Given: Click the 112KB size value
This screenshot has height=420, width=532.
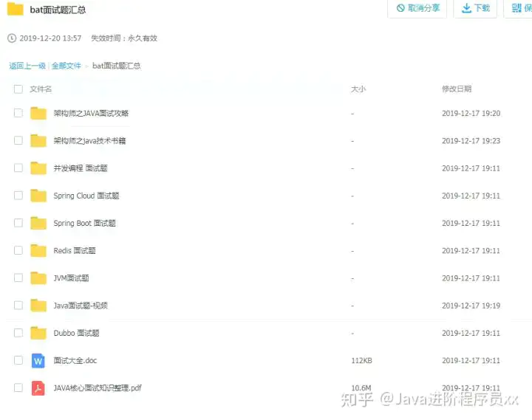Looking at the screenshot, I should pyautogui.click(x=361, y=360).
